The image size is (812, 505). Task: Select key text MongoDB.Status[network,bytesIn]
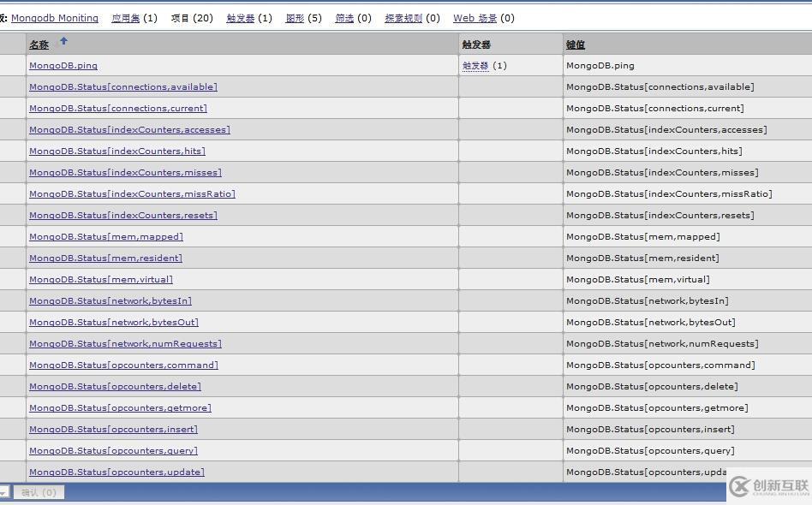pyautogui.click(x=648, y=300)
